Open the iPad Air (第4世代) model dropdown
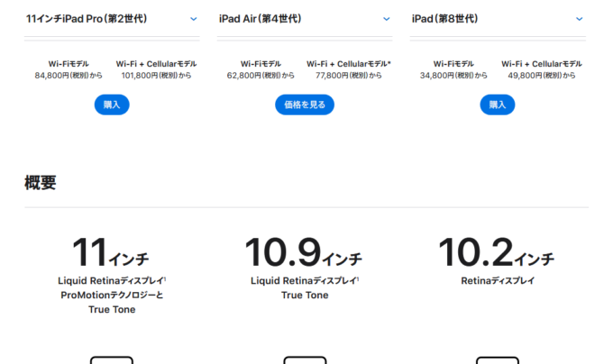Image resolution: width=613 pixels, height=364 pixels. coord(305,19)
